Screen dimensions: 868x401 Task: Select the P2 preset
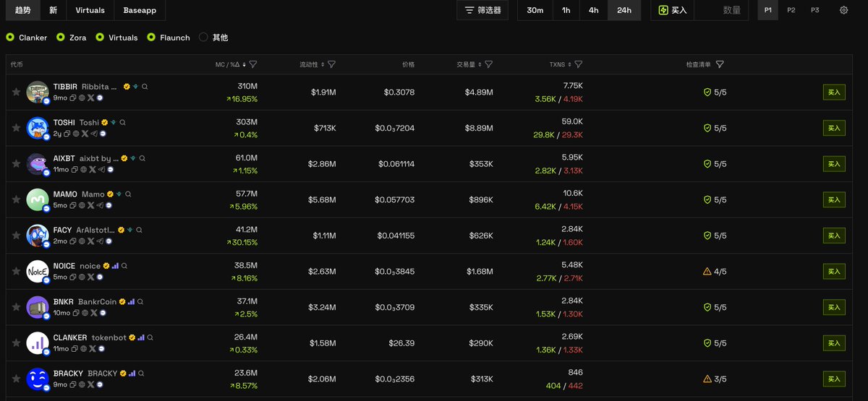tap(791, 10)
